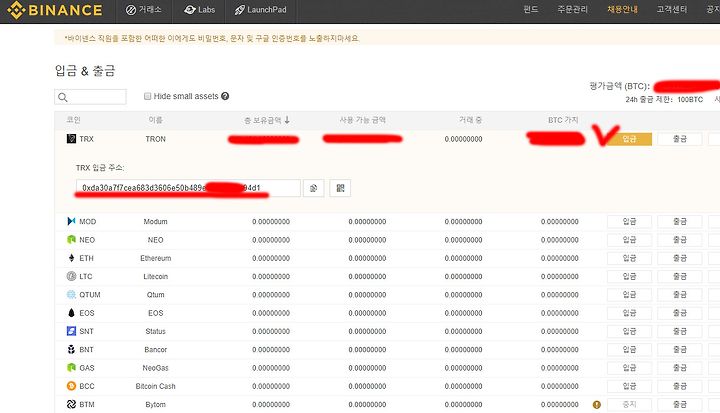Viewport: 720px width, 413px height.
Task: Click the BNT coin icon
Action: click(x=71, y=350)
